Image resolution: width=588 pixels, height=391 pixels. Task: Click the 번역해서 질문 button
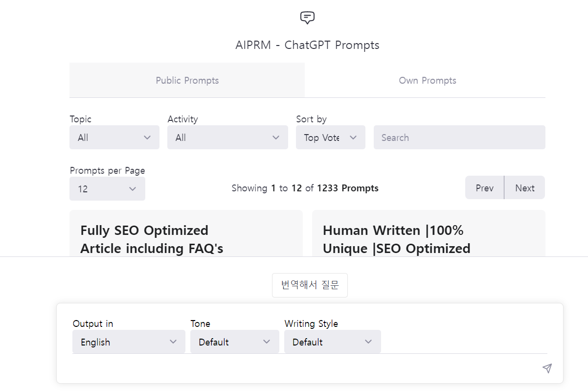(x=310, y=285)
